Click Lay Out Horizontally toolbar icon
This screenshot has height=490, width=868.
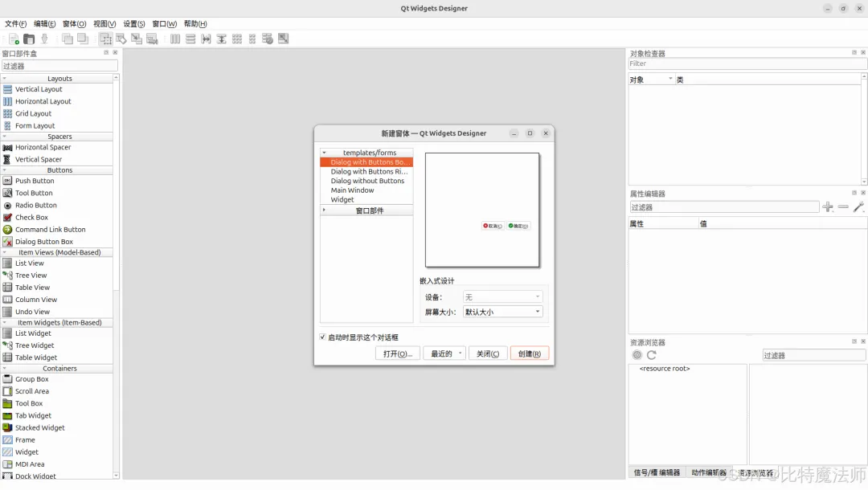(x=175, y=39)
